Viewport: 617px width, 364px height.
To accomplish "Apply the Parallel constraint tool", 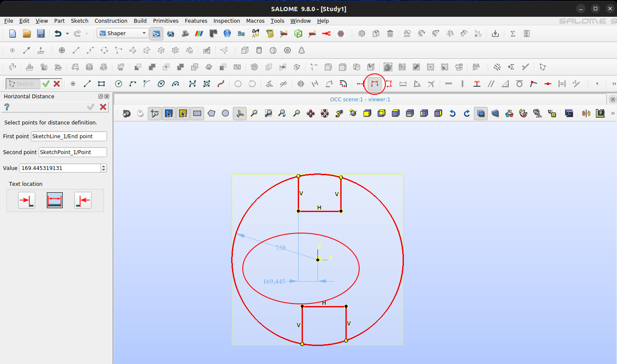I will click(491, 84).
